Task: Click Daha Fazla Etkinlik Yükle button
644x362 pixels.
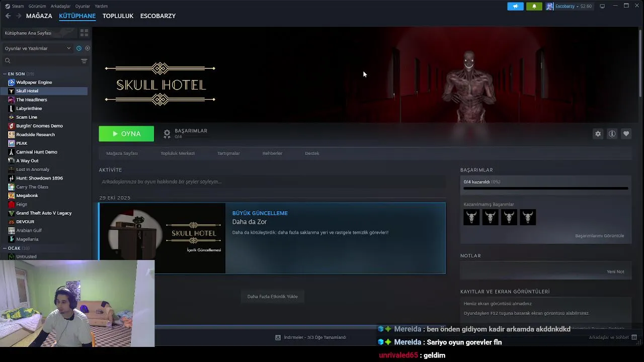Action: [272, 297]
